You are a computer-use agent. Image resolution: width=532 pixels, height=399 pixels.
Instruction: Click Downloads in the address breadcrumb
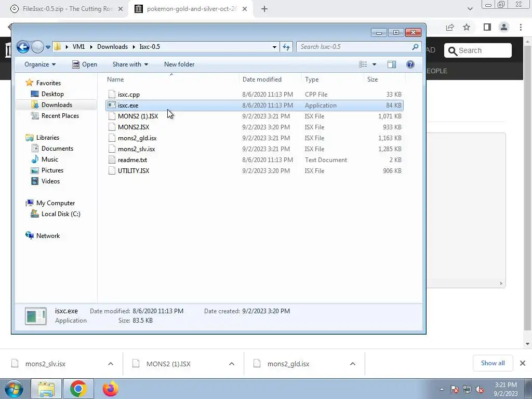[112, 47]
